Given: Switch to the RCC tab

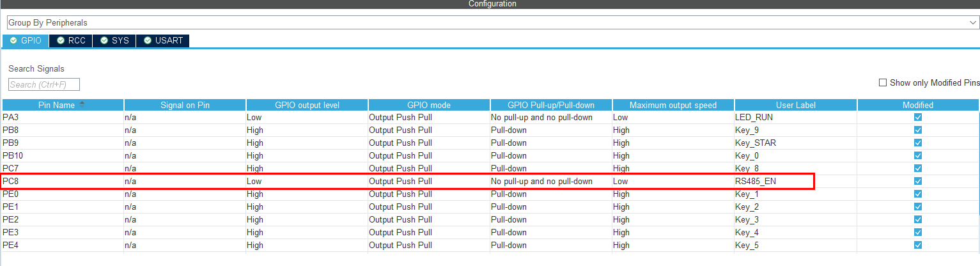Looking at the screenshot, I should (x=71, y=40).
